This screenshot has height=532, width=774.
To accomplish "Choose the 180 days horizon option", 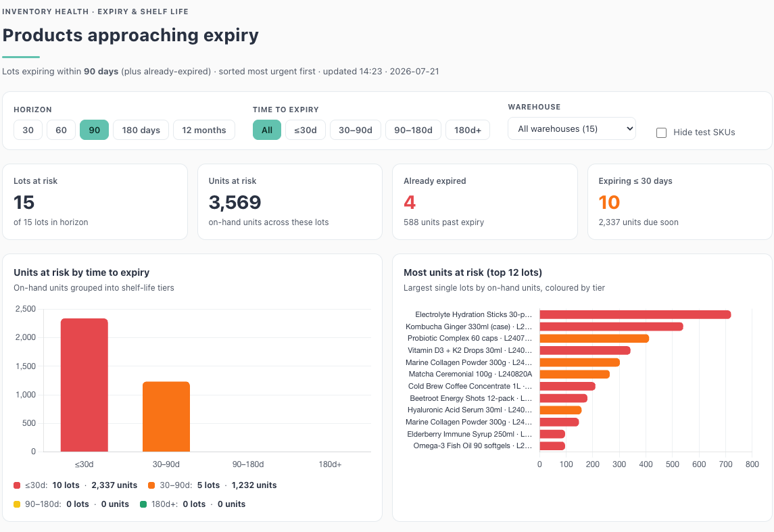I will (141, 130).
